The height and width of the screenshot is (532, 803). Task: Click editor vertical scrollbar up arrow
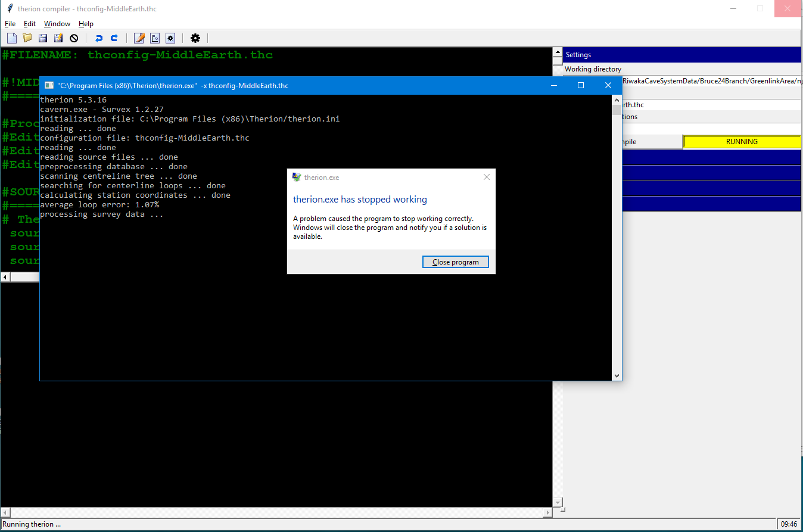(558, 52)
